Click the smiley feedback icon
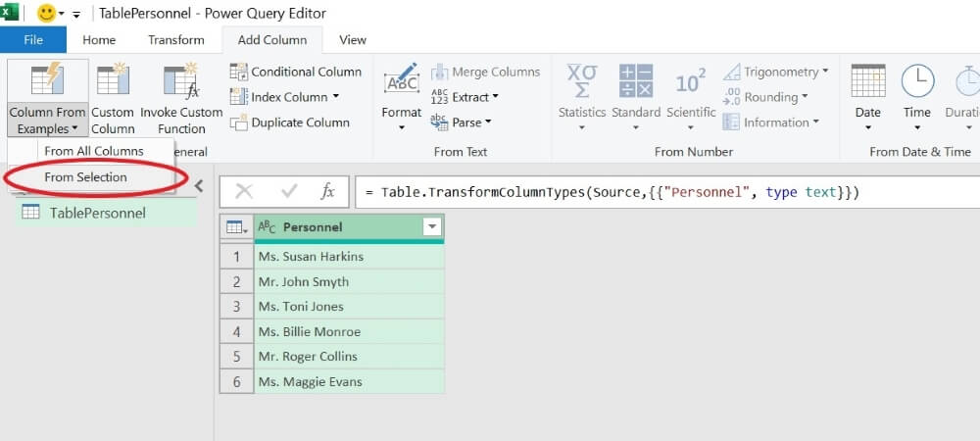980x441 pixels. 46,13
